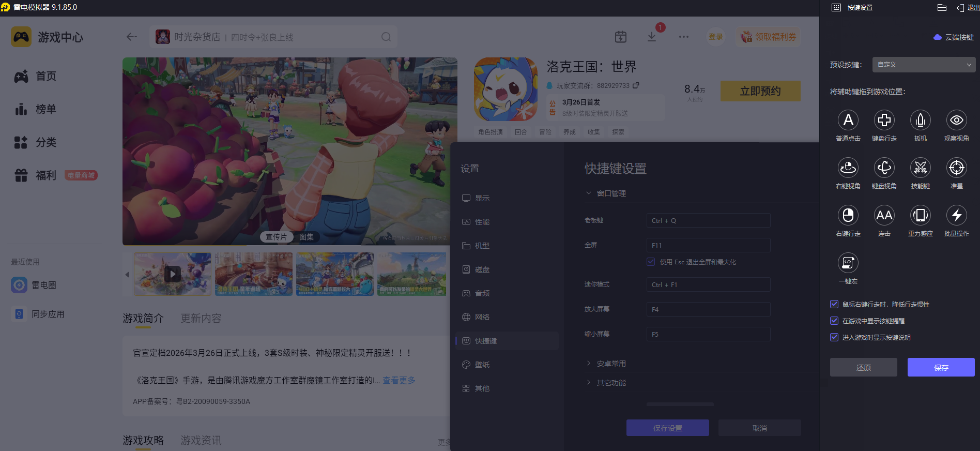Select the 扳机 trigger key icon

921,120
